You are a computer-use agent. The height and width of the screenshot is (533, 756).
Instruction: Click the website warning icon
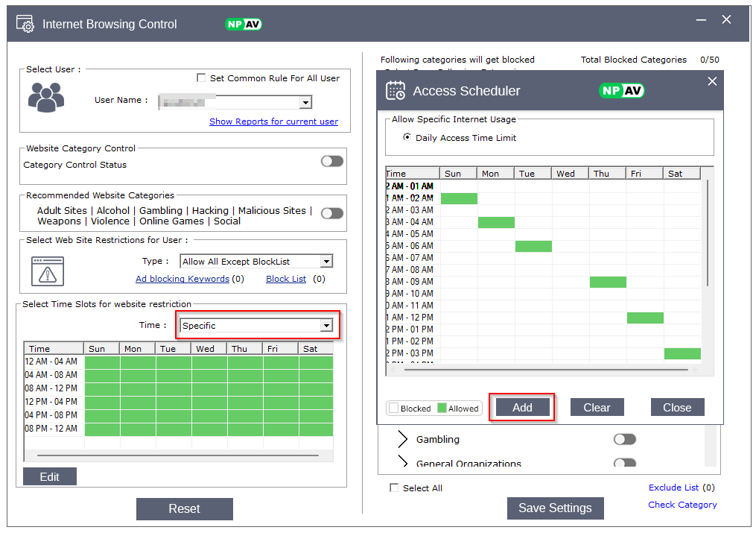click(48, 271)
